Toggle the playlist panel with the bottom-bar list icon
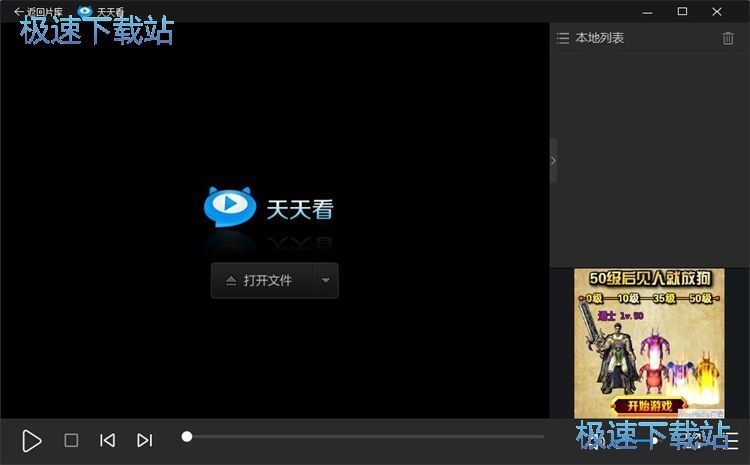This screenshot has height=465, width=750. click(730, 440)
